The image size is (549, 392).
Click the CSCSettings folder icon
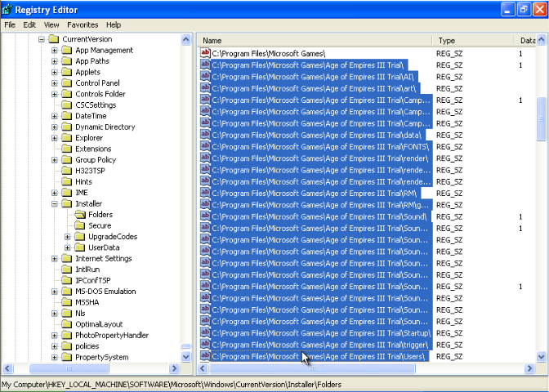pyautogui.click(x=66, y=105)
